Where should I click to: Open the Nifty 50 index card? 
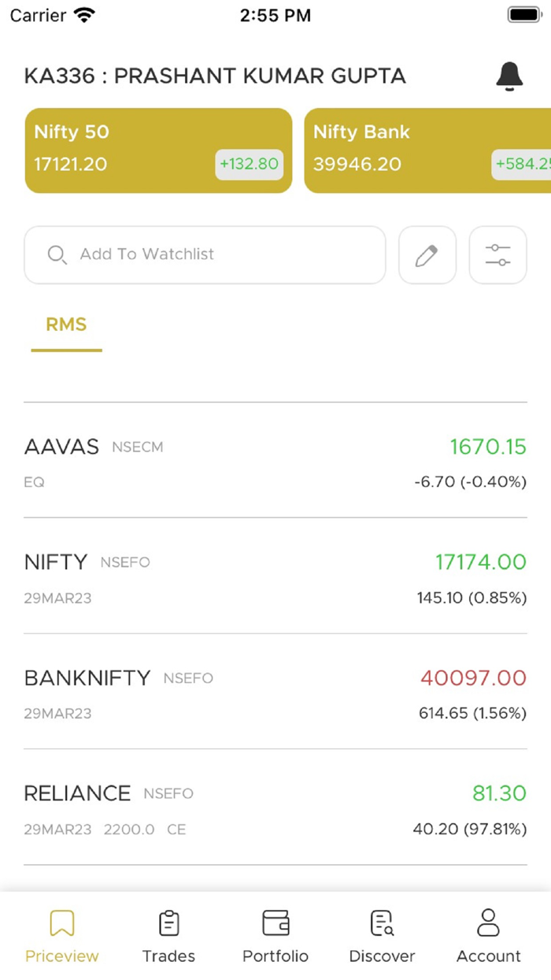158,150
